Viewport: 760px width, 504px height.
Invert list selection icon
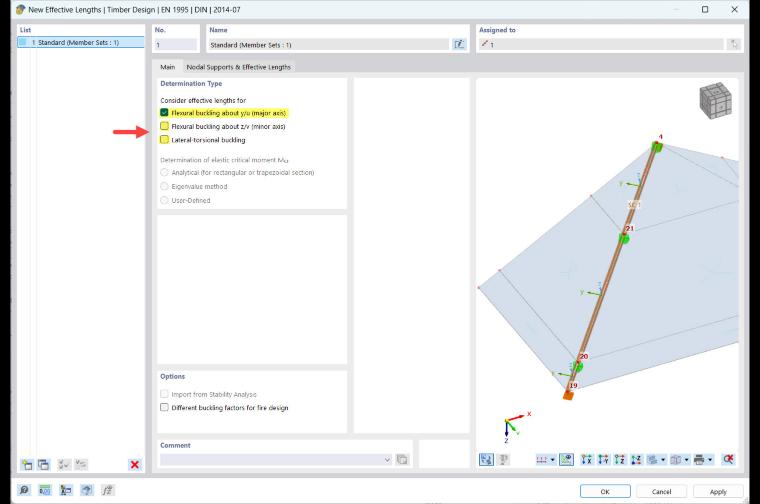point(81,465)
